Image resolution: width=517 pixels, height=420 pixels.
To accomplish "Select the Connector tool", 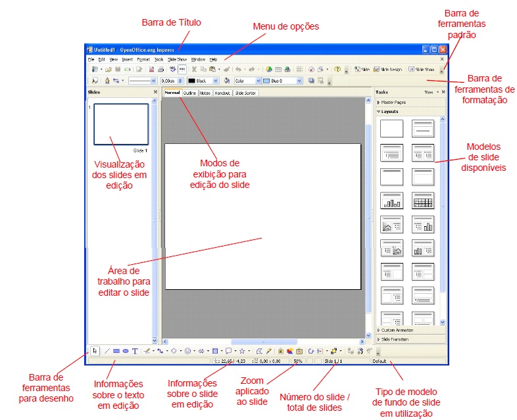I will [160, 351].
